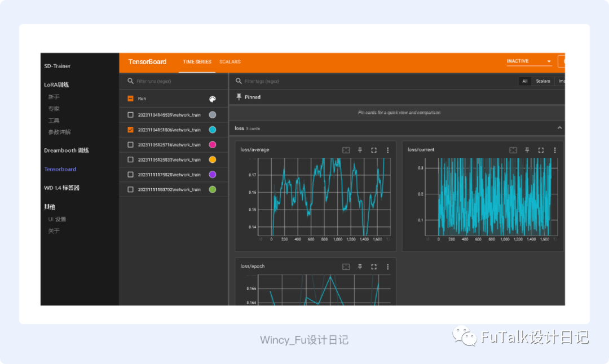The width and height of the screenshot is (609, 364).
Task: Click the 'Pin cards for a quick view' text
Action: pyautogui.click(x=399, y=113)
